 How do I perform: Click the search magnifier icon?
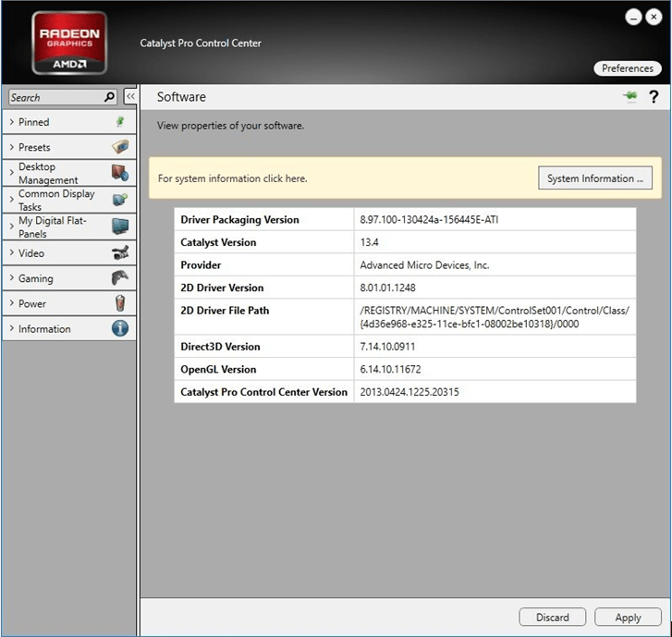tap(110, 97)
